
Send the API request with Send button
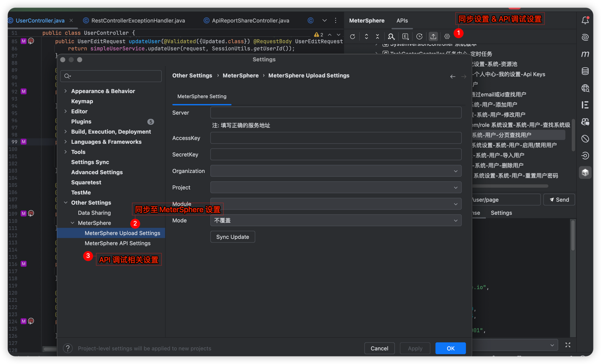point(559,200)
